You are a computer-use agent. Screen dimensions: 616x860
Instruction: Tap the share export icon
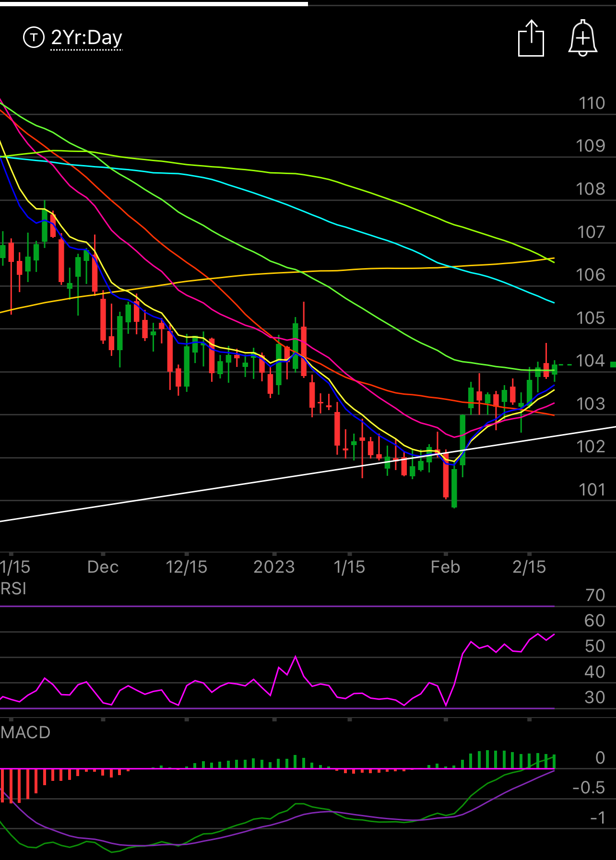(x=531, y=38)
